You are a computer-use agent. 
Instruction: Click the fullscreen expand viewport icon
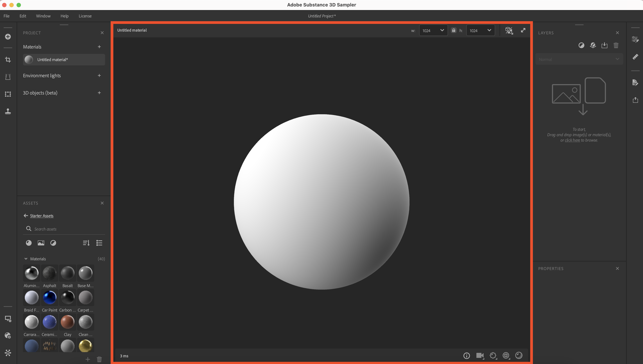coord(523,30)
